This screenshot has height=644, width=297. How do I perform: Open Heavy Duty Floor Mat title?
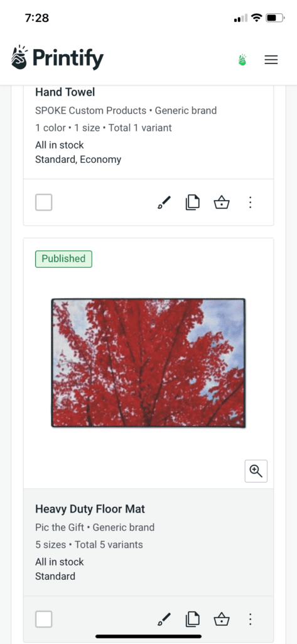[90, 509]
